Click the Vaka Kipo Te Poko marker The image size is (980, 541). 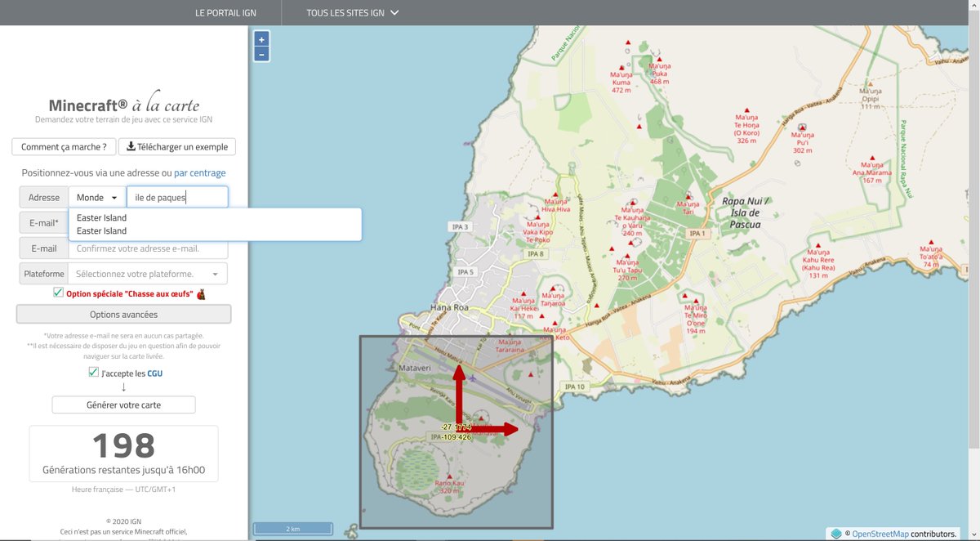pos(538,216)
